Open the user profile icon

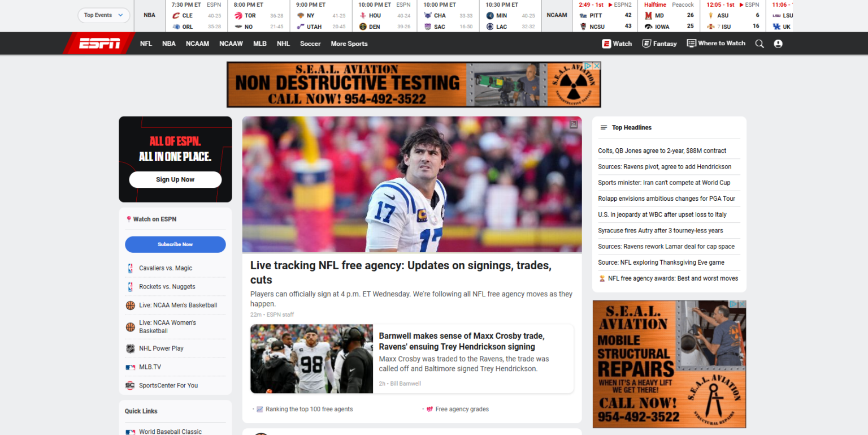[x=778, y=44]
